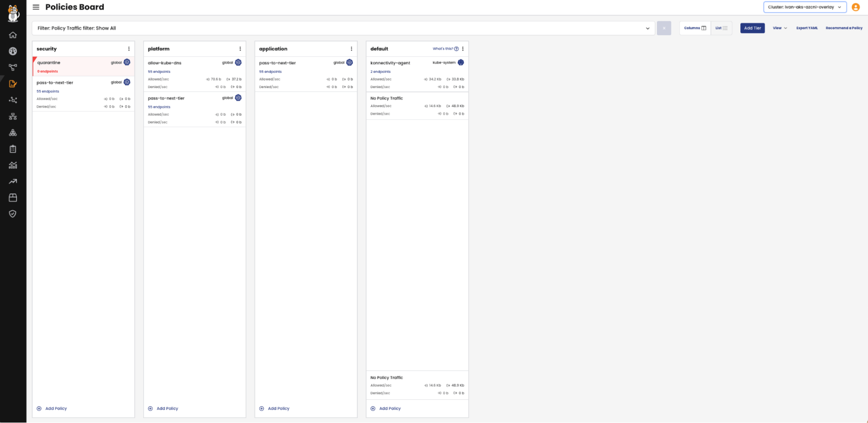The image size is (868, 423).
Task: Open the stacked-circles clusters sidebar icon
Action: coord(13,133)
